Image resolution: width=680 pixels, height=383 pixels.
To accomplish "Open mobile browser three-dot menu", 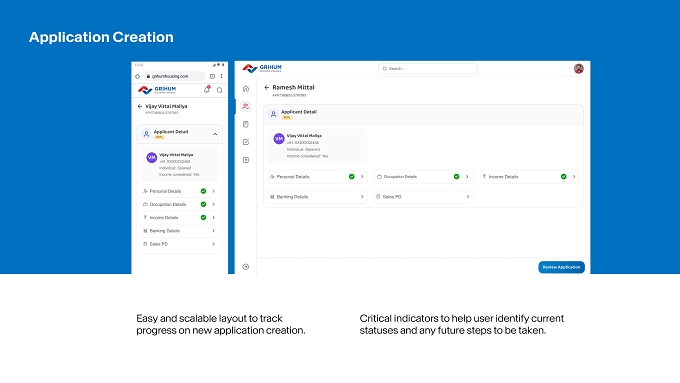I will tap(222, 76).
